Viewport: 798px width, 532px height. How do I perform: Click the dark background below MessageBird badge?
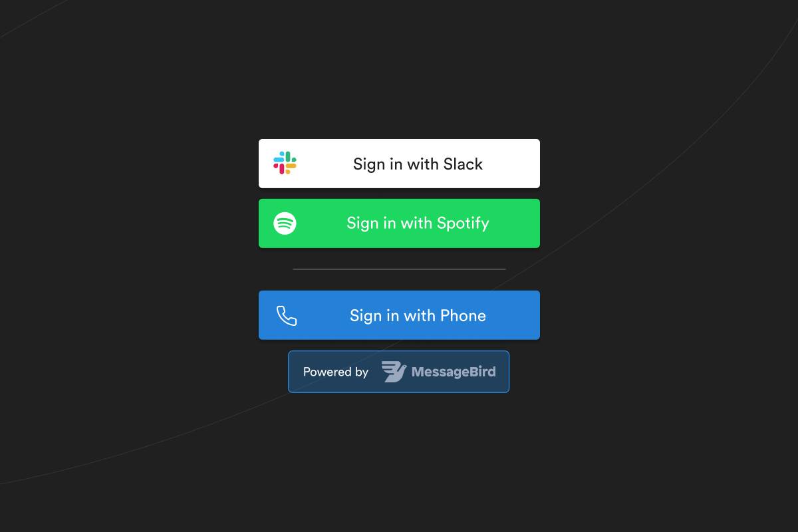399,459
